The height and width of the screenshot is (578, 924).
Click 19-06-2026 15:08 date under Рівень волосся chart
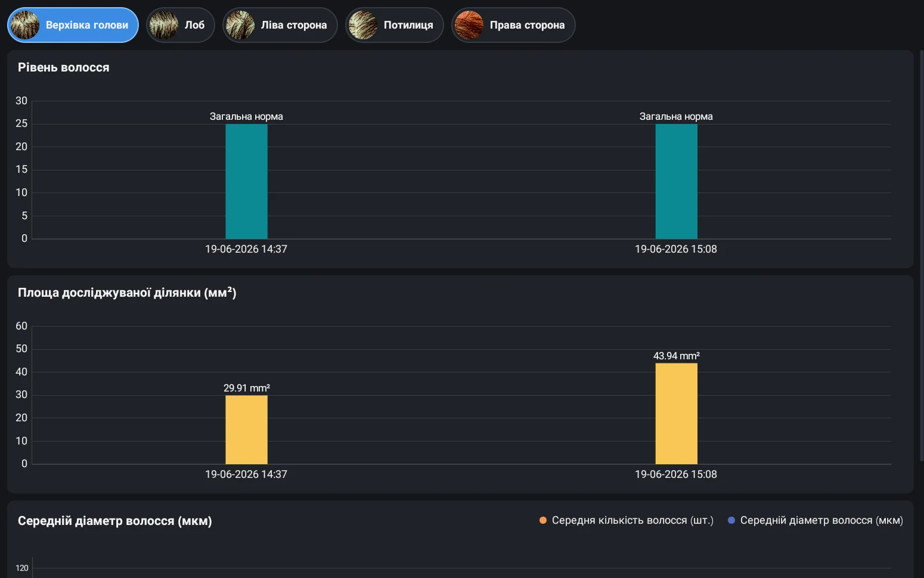(676, 249)
